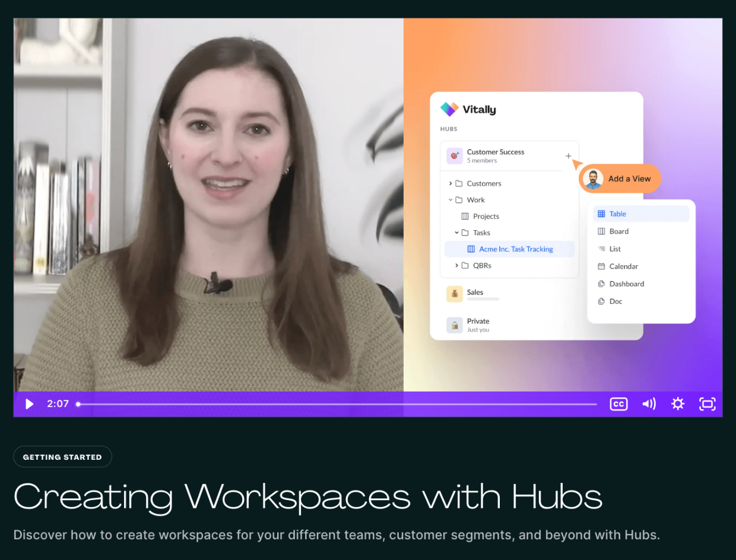The image size is (736, 560).
Task: Seek along the video progress bar
Action: pyautogui.click(x=337, y=404)
